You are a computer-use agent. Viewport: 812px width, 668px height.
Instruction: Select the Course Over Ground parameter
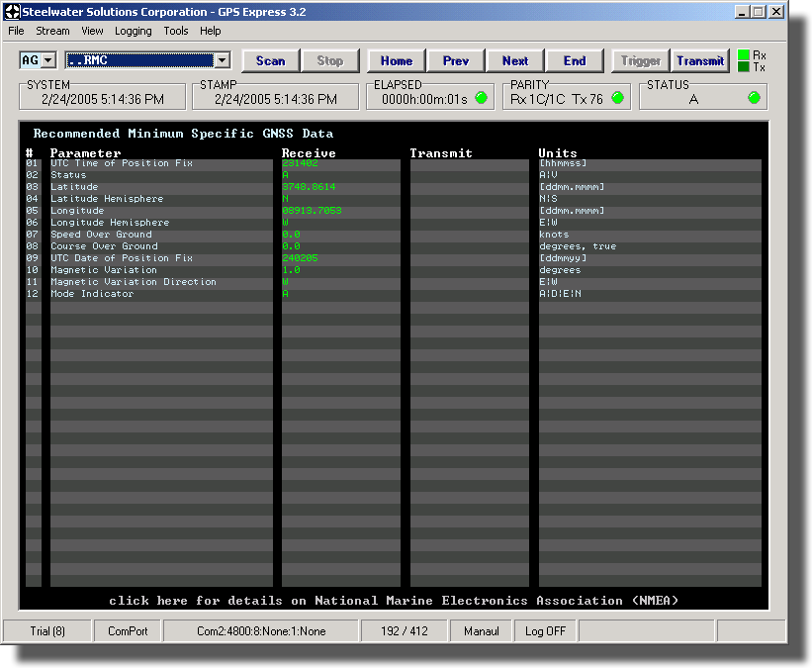click(104, 246)
